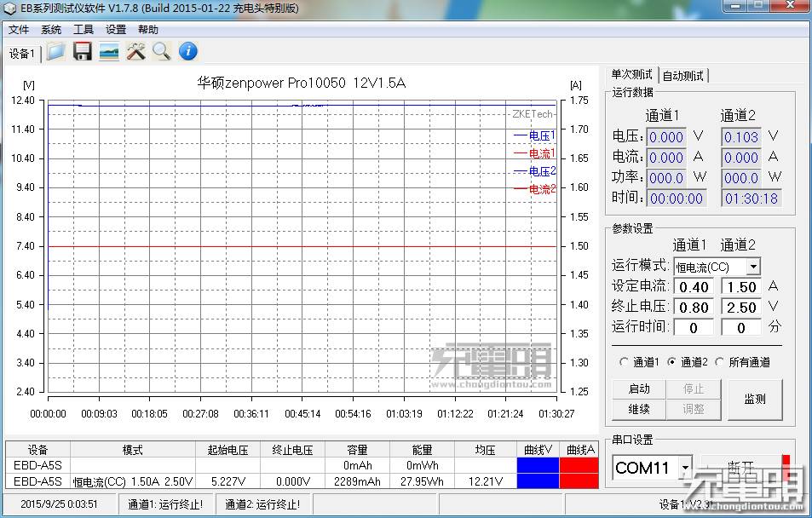Click the 停止 stop button

[x=694, y=389]
